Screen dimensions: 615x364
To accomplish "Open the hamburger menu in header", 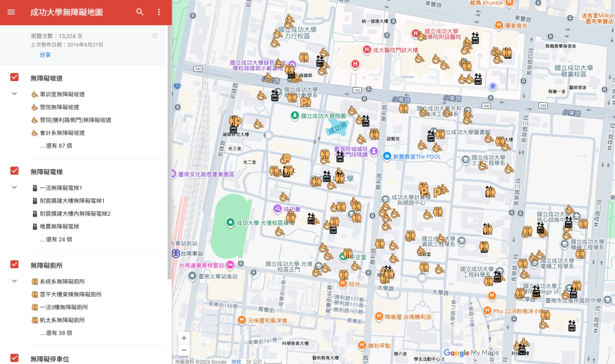I will pyautogui.click(x=11, y=12).
